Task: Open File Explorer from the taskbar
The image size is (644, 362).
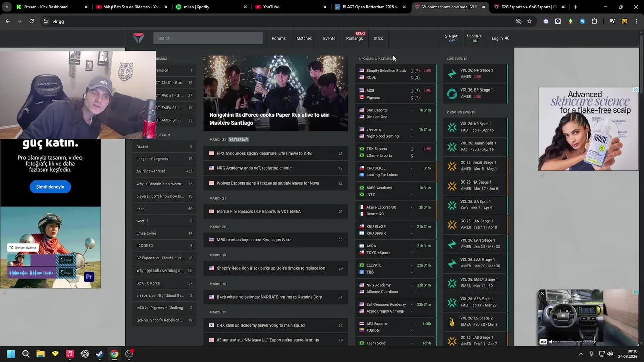Action: (40, 354)
